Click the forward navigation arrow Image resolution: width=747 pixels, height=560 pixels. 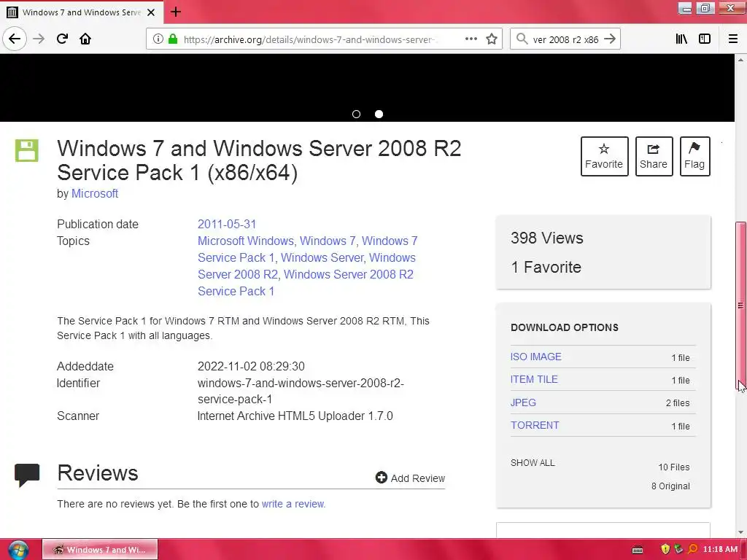(x=39, y=39)
